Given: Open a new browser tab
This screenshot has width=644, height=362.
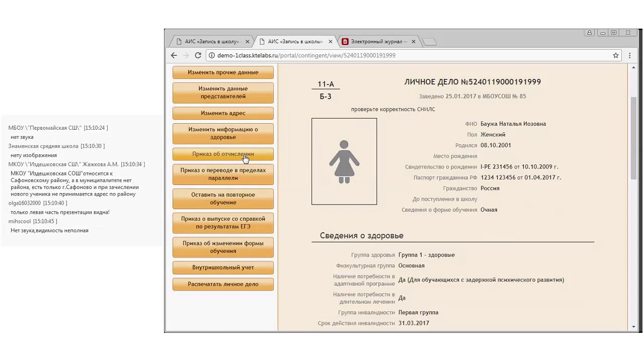Looking at the screenshot, I should [x=429, y=42].
